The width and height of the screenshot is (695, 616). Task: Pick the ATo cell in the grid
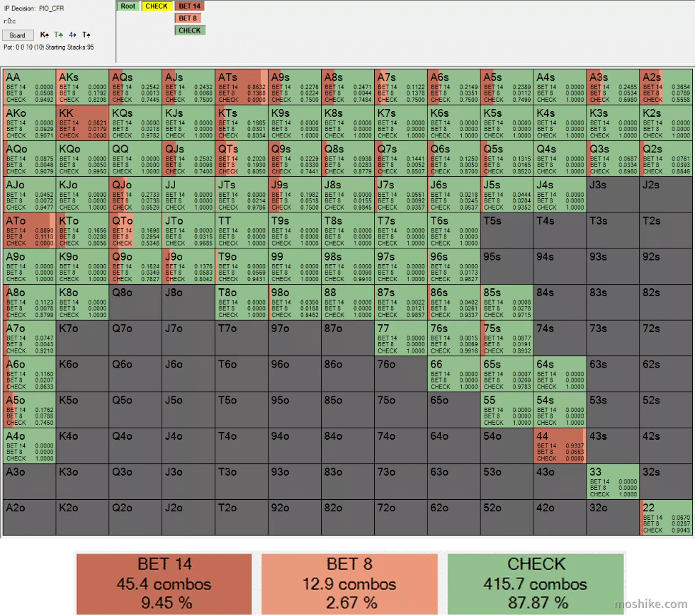30,230
